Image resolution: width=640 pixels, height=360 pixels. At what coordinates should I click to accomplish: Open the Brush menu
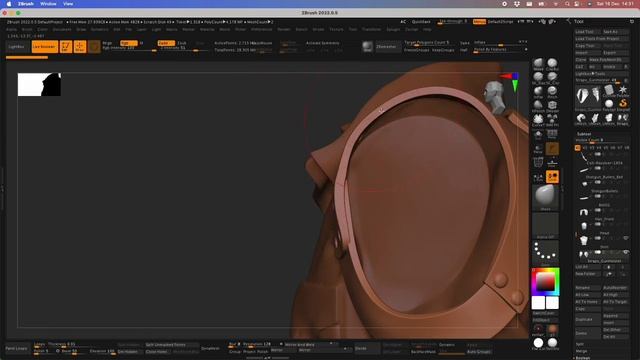click(x=27, y=29)
